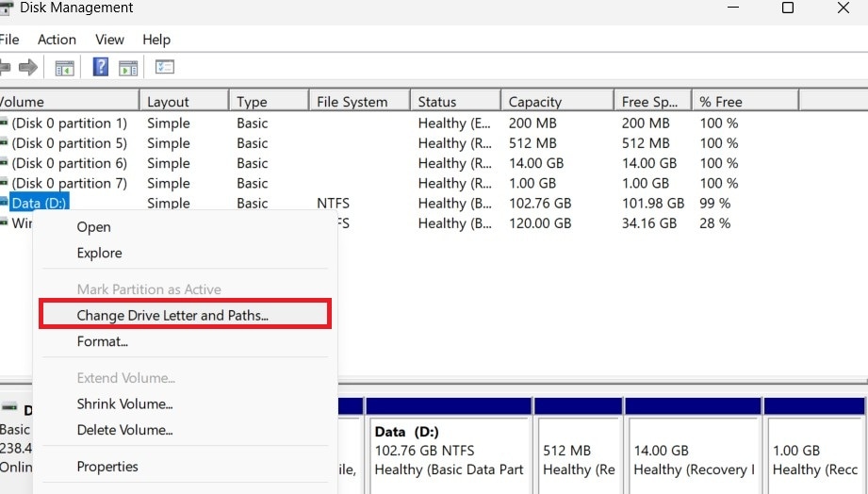Choose Explore from the context menu
The width and height of the screenshot is (868, 494).
tap(186, 253)
